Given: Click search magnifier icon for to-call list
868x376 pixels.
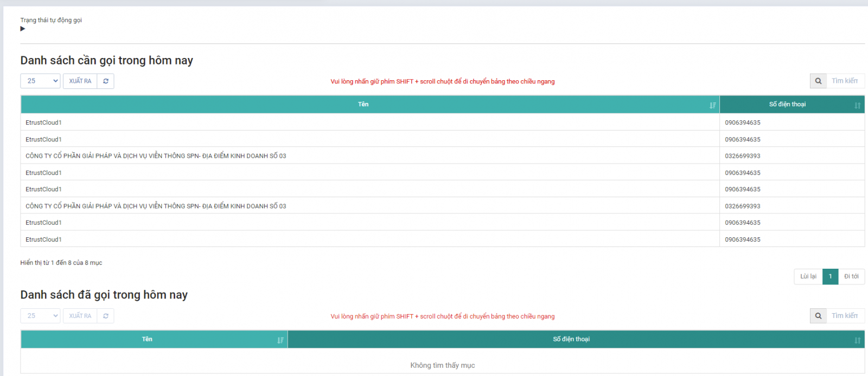Looking at the screenshot, I should (818, 81).
